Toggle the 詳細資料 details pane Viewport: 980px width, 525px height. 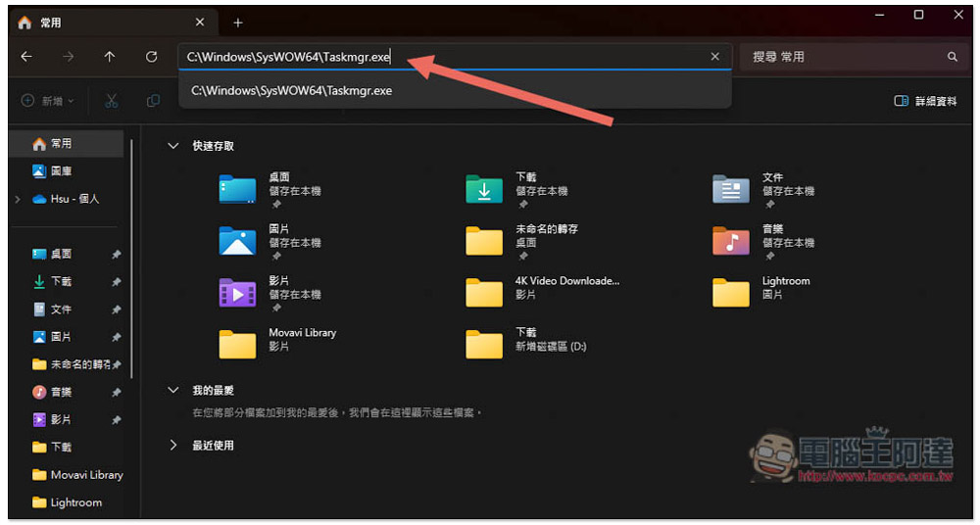[x=926, y=101]
